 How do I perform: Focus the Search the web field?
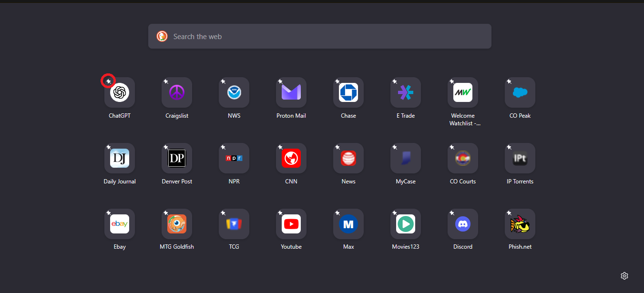click(320, 36)
